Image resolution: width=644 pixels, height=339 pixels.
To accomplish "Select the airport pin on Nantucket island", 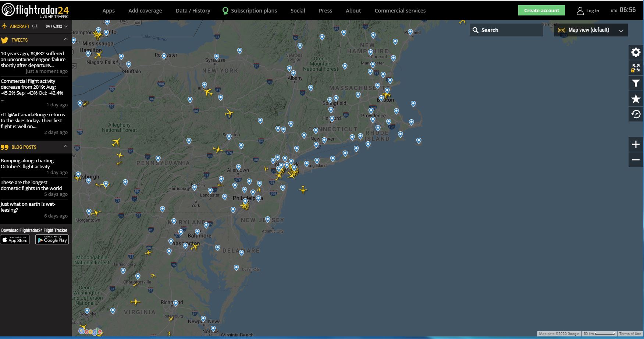I will (x=419, y=141).
